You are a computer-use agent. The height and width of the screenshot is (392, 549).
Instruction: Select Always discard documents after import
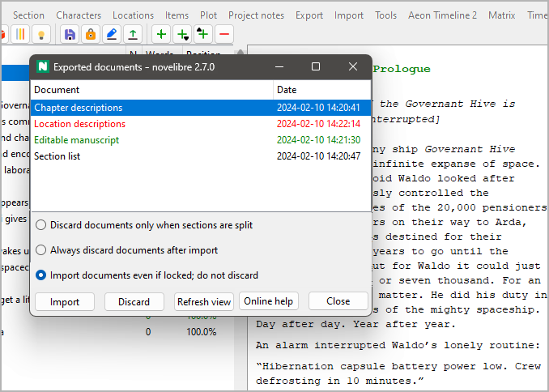coord(127,250)
